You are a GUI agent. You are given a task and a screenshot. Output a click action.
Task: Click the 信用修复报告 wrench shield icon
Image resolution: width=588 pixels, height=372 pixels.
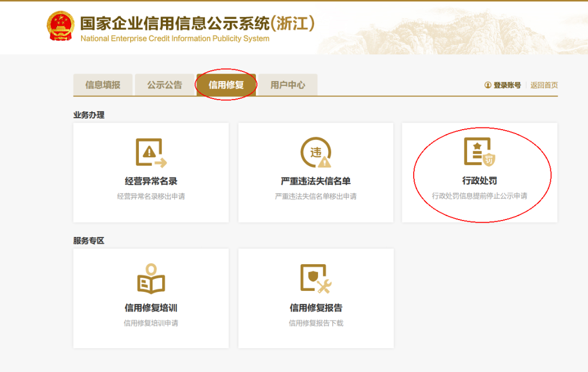(316, 279)
